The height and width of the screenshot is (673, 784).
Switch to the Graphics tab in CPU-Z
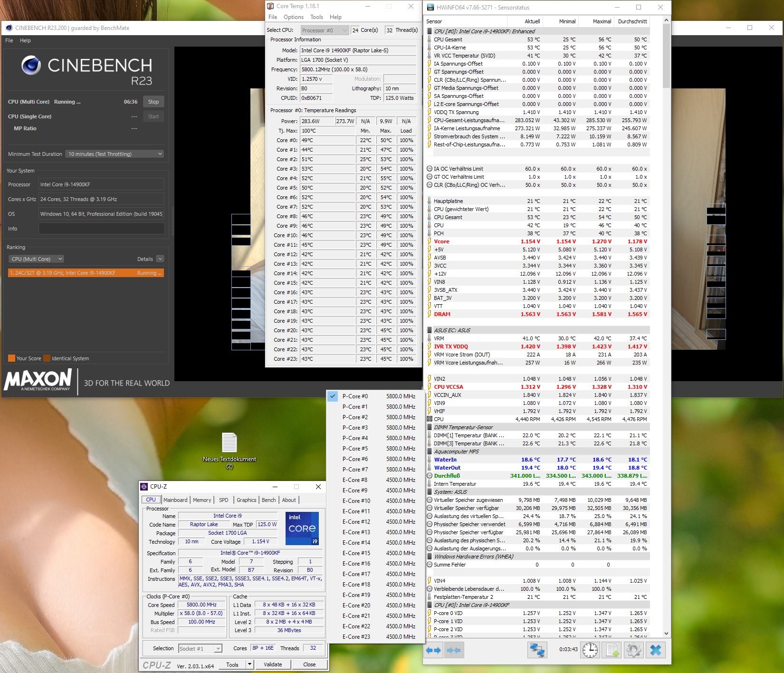[x=247, y=500]
